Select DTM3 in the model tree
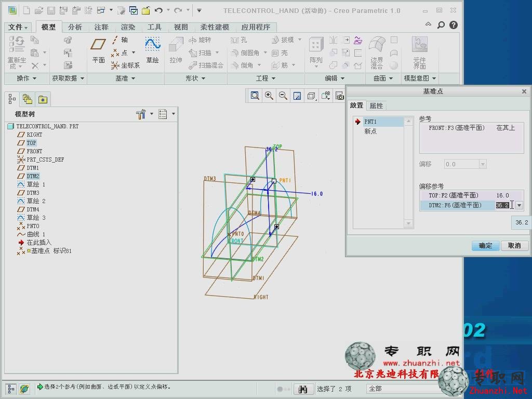The width and height of the screenshot is (532, 399). (x=33, y=193)
